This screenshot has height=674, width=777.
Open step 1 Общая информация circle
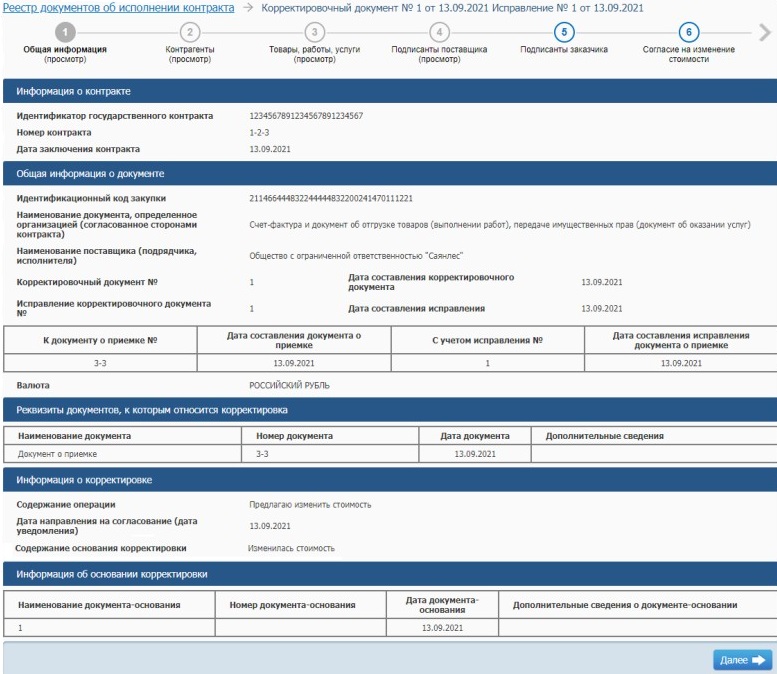point(65,32)
